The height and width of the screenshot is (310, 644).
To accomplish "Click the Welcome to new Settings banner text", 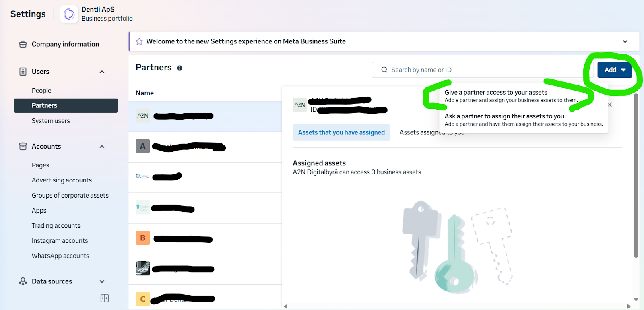I will 246,41.
